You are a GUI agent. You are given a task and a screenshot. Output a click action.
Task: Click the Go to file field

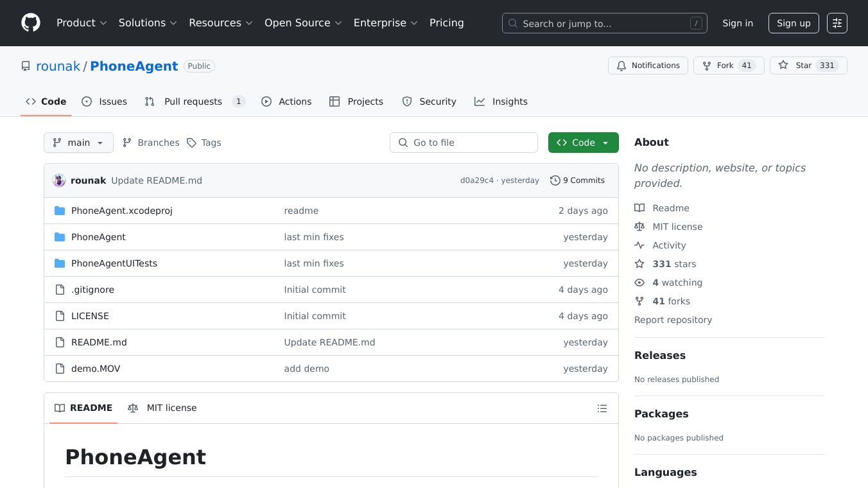pyautogui.click(x=464, y=143)
